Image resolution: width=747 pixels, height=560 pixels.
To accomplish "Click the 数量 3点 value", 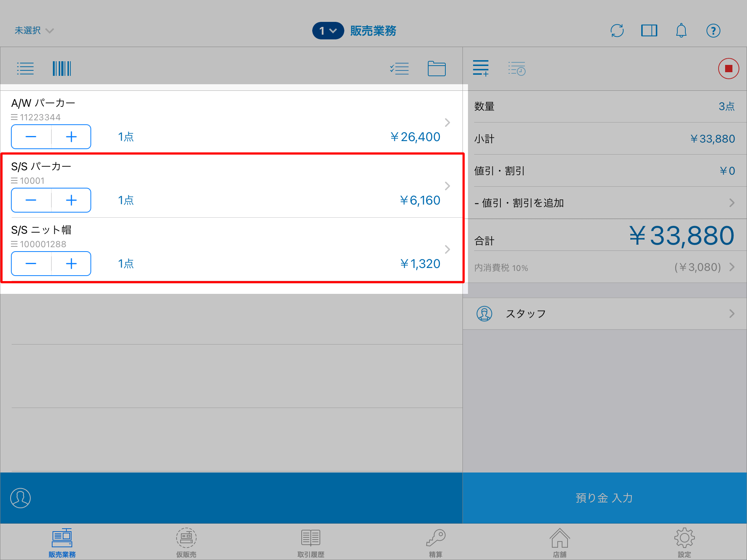I will pos(727,106).
